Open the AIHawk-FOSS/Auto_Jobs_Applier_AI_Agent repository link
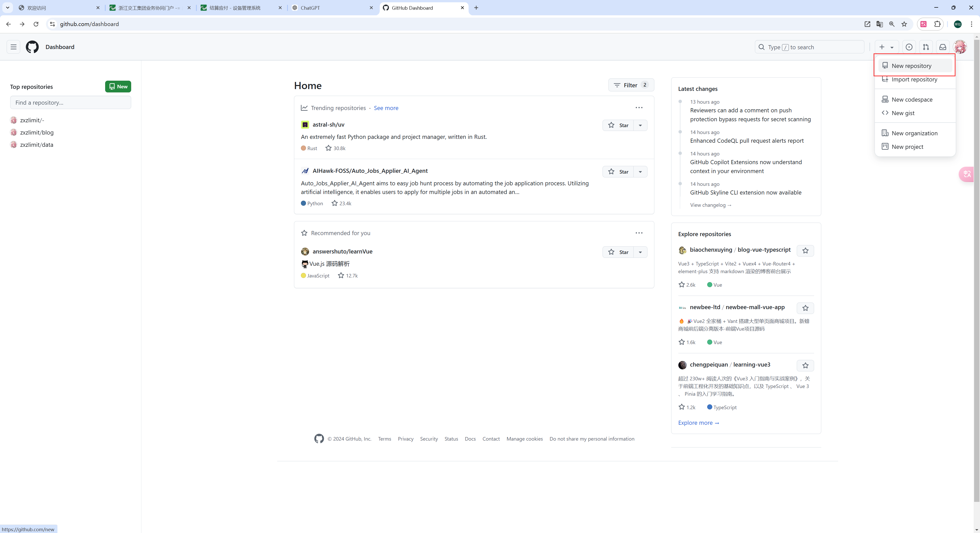The width and height of the screenshot is (980, 533). 370,171
